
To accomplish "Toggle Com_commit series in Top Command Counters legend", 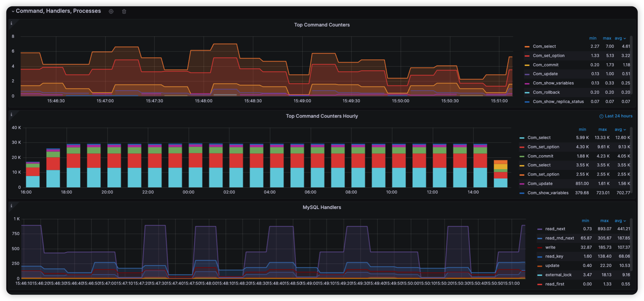I will coord(545,65).
